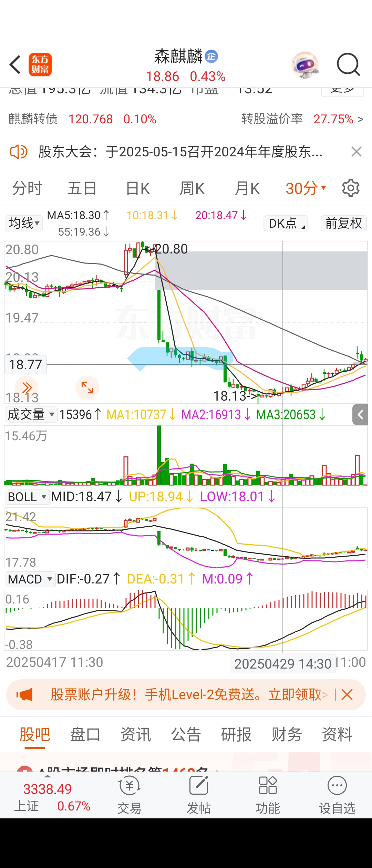Switch to 五日 chart tab
The image size is (372, 868).
(82, 188)
